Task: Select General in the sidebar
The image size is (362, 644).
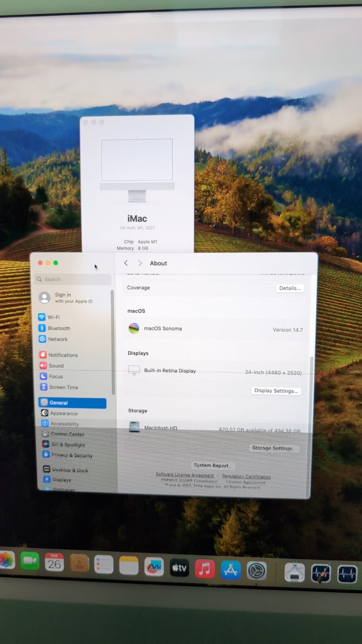Action: [x=72, y=402]
